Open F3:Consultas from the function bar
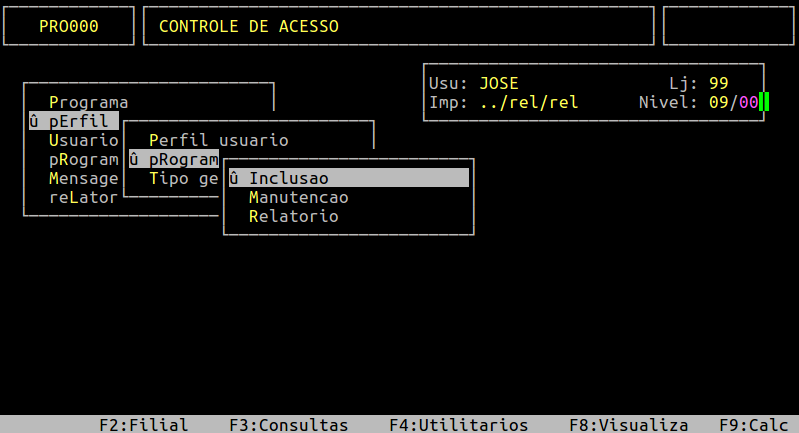The image size is (799, 433). point(288,425)
